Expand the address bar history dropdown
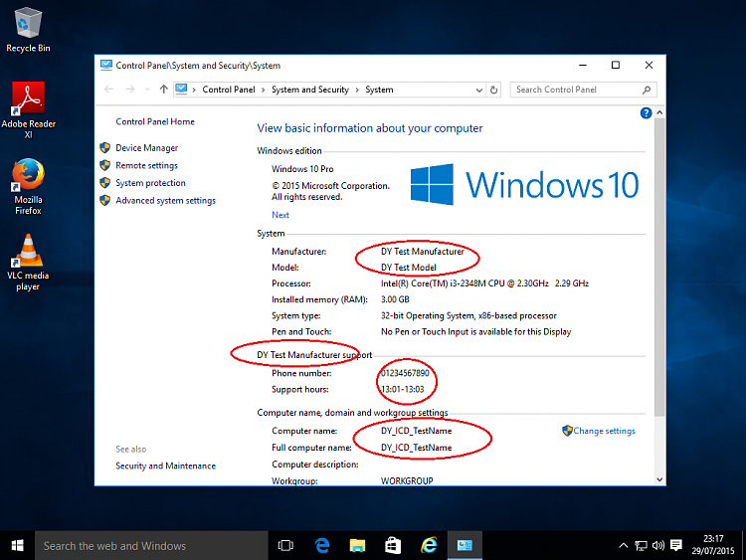746x560 pixels. (479, 90)
